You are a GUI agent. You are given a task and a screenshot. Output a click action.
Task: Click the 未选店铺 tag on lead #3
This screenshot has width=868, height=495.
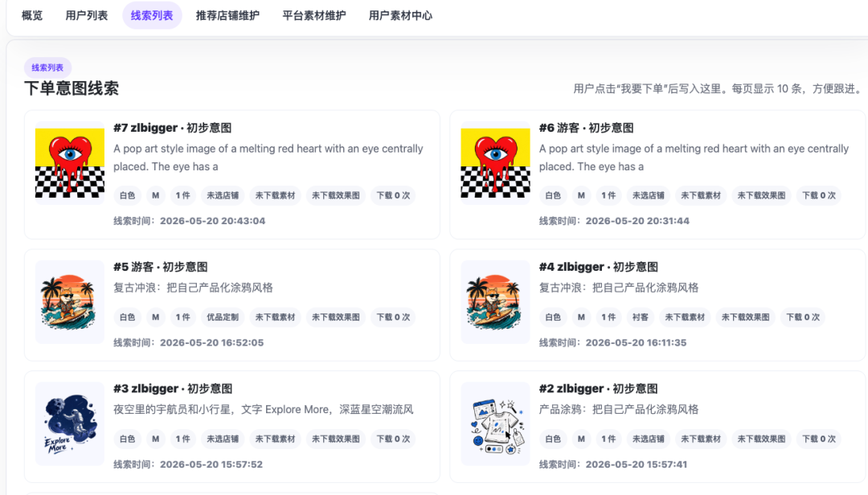pos(223,439)
